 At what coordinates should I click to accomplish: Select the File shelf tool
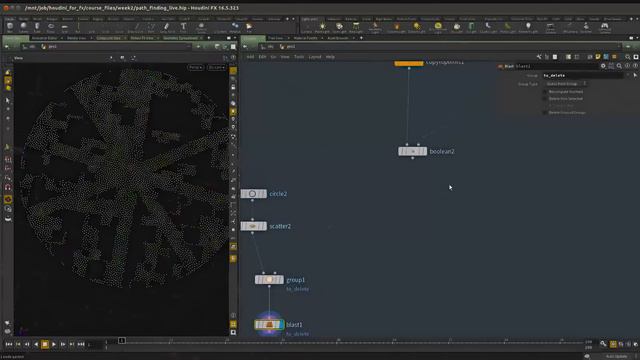pos(249,27)
